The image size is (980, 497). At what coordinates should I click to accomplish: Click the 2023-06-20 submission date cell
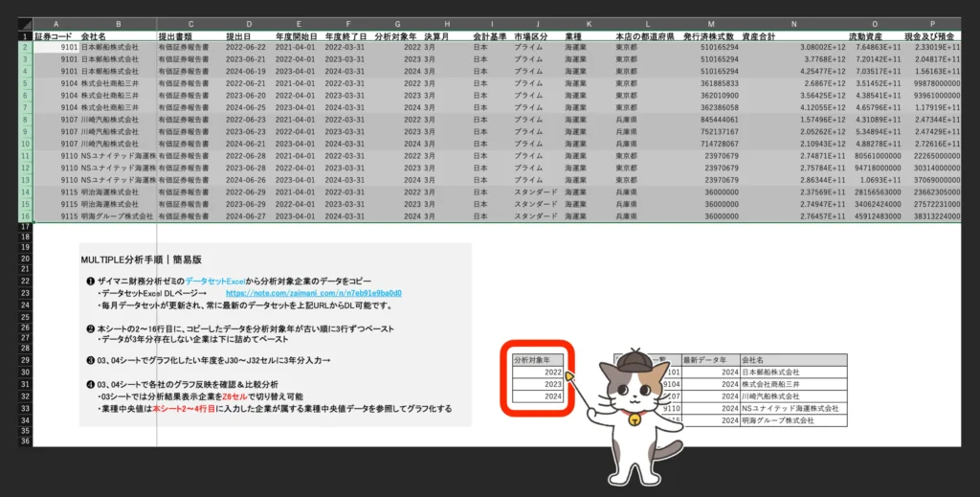point(250,96)
